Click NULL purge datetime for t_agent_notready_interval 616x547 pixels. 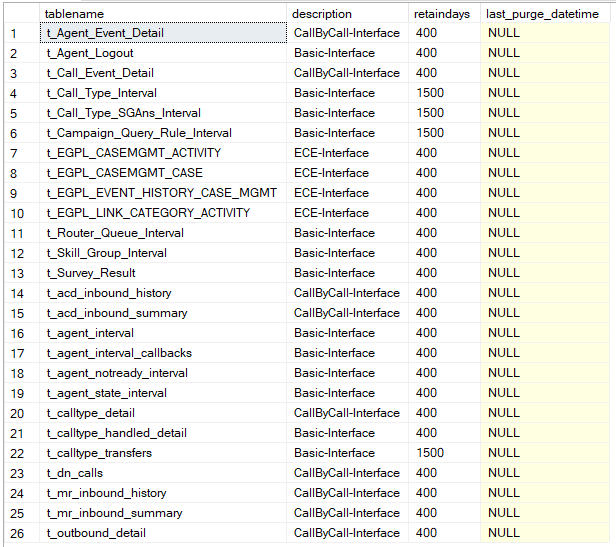pos(545,373)
